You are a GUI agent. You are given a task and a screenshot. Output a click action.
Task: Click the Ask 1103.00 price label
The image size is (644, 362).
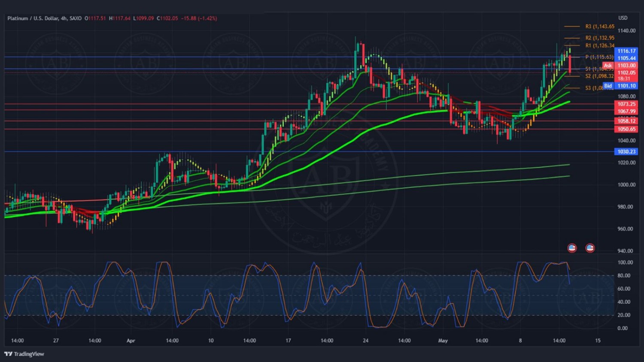click(x=620, y=66)
